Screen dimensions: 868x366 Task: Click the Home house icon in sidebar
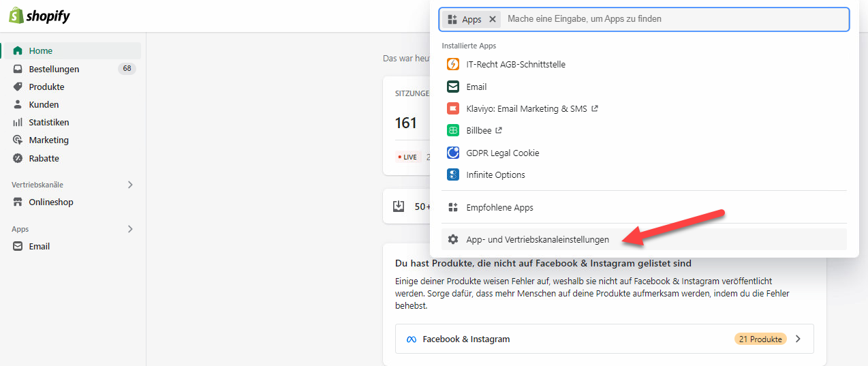18,50
